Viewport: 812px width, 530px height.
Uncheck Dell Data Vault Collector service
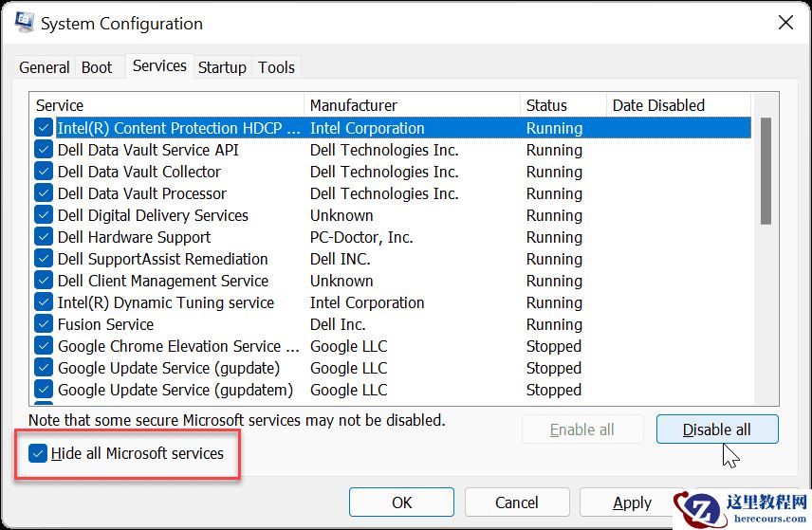pos(44,172)
